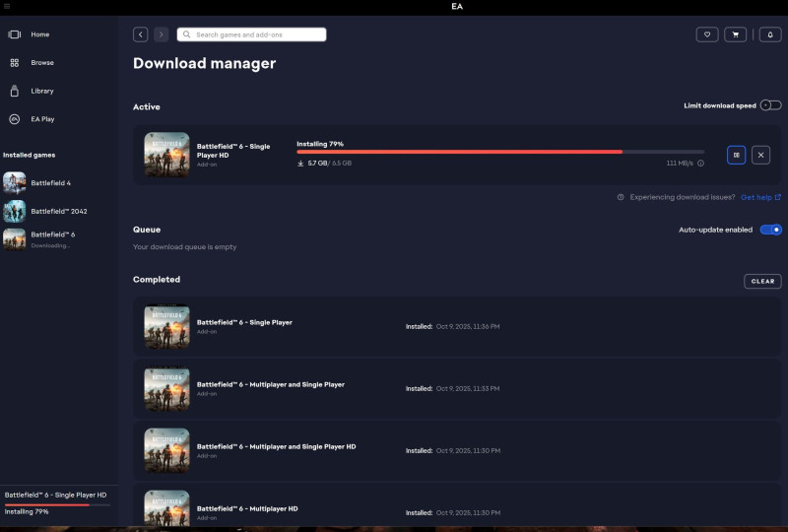Image resolution: width=788 pixels, height=532 pixels.
Task: Open the hamburger menu in the title bar
Action: pyautogui.click(x=7, y=6)
